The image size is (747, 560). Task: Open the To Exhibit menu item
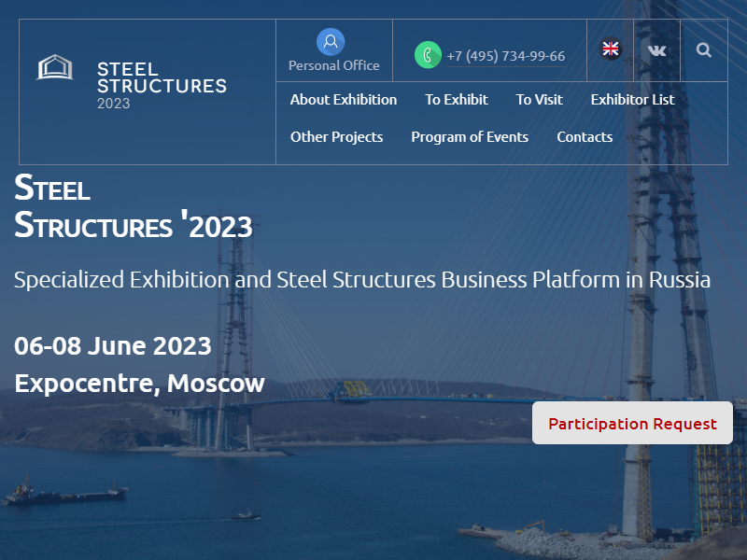click(457, 100)
